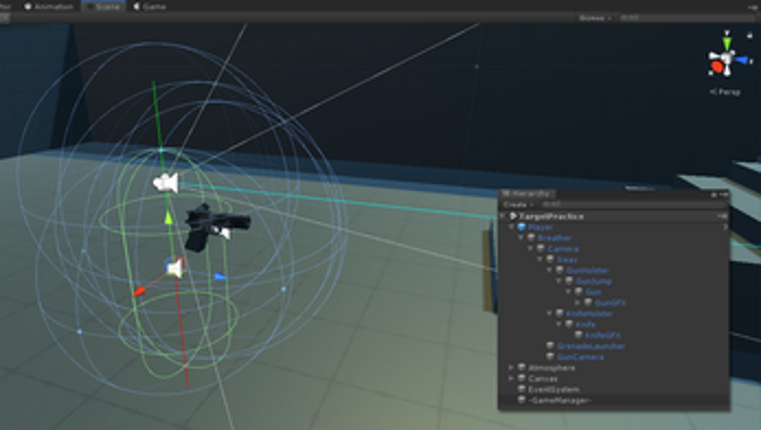Click the lower camera gizmo icon near move handle
Viewport: 761px width, 430px height.
click(x=175, y=267)
